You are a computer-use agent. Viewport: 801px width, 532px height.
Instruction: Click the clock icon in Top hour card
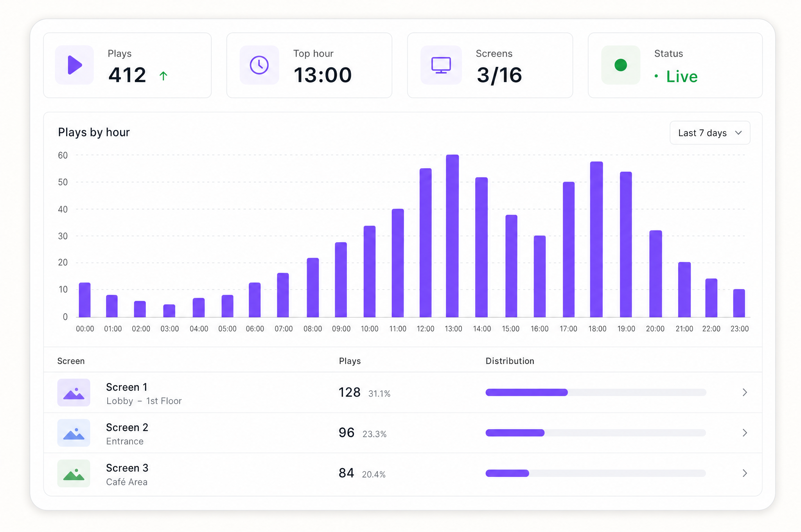point(259,65)
